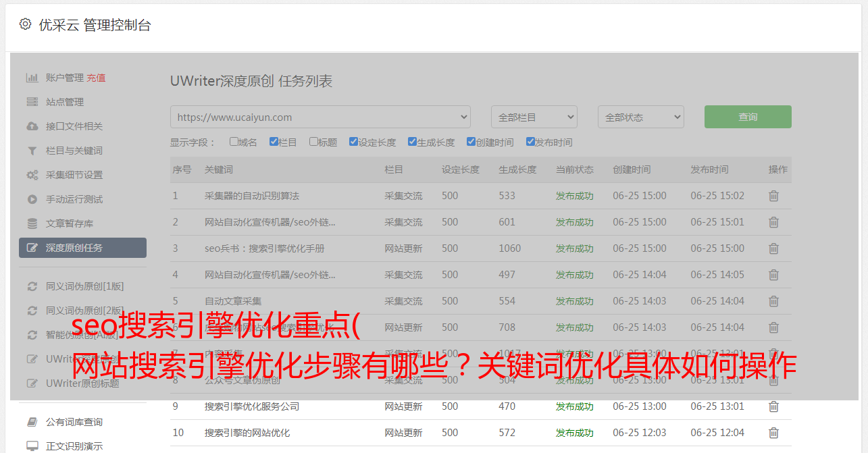Click the cloud icon for 接口文件相关
Image resolution: width=868 pixels, height=453 pixels.
click(32, 126)
